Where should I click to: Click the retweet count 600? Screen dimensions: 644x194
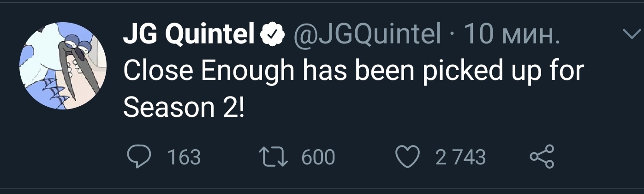click(x=318, y=158)
